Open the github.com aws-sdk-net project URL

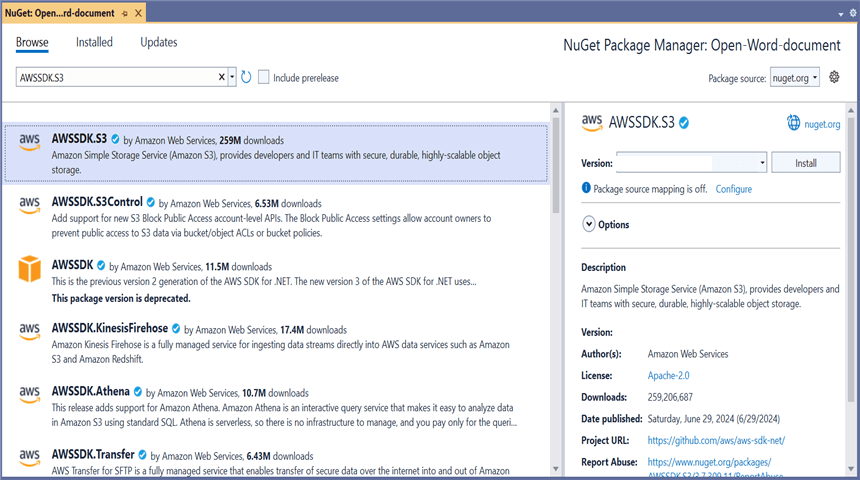716,440
